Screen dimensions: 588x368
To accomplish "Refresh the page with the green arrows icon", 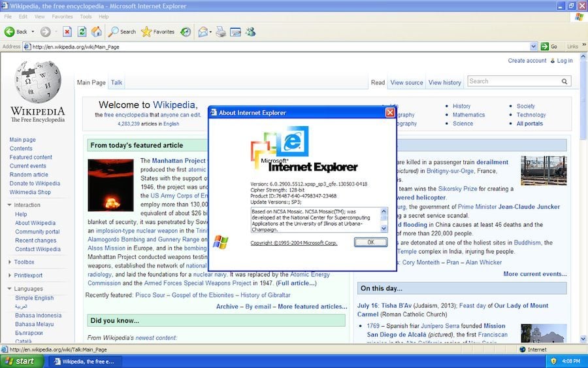I will click(82, 32).
